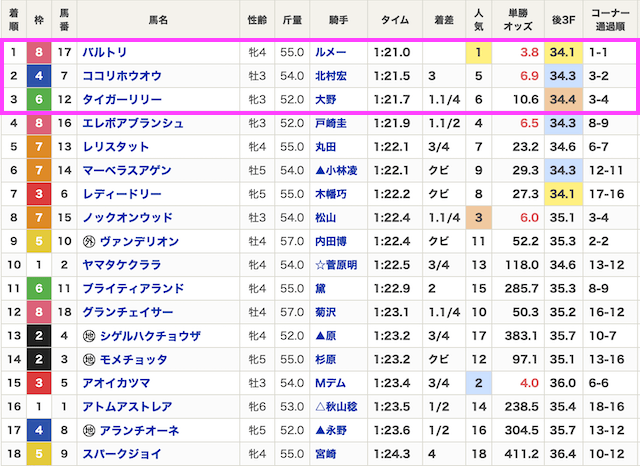
Task: Click the 着差 column header
Action: click(x=444, y=20)
